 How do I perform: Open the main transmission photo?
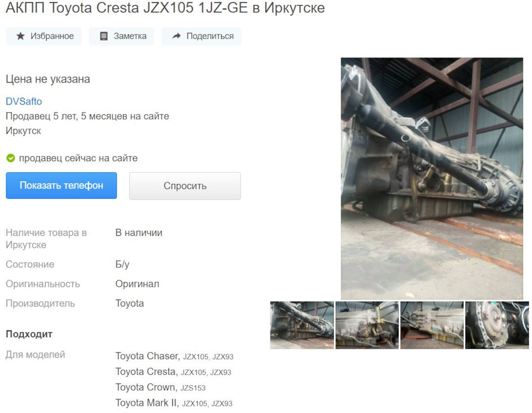pos(432,178)
